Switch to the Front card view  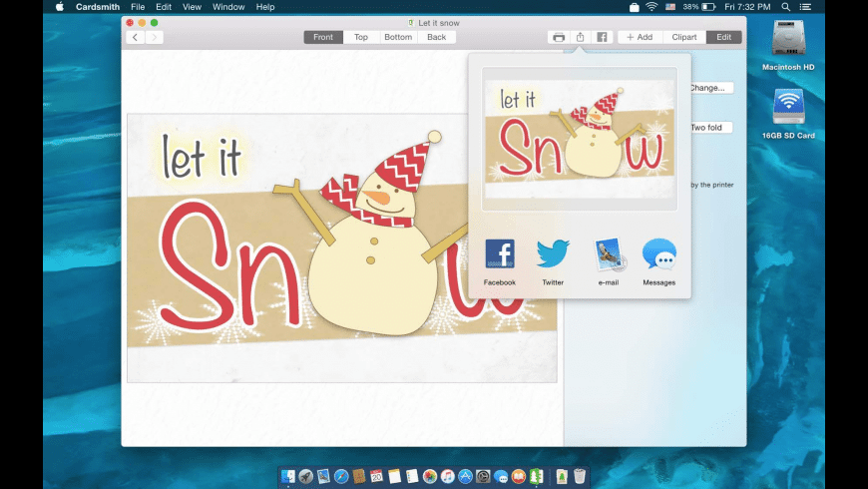[323, 37]
